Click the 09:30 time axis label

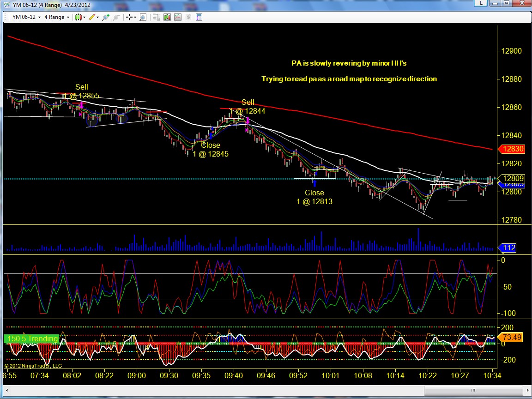click(169, 376)
